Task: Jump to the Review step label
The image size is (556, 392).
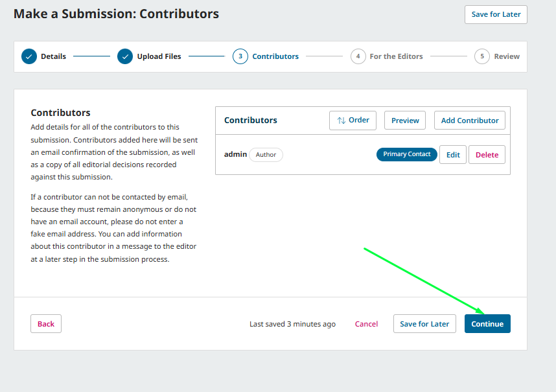Action: pos(507,56)
